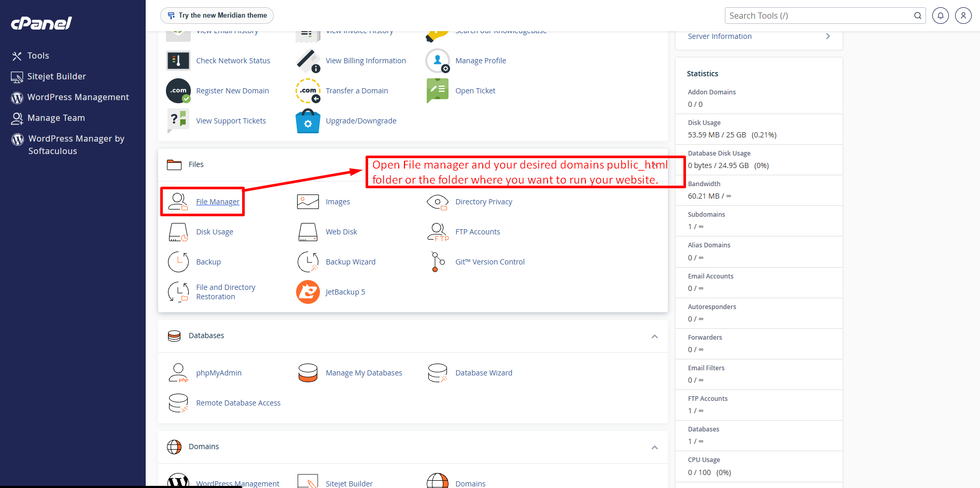Image resolution: width=980 pixels, height=488 pixels.
Task: Open the Manage Profile link
Action: point(481,61)
